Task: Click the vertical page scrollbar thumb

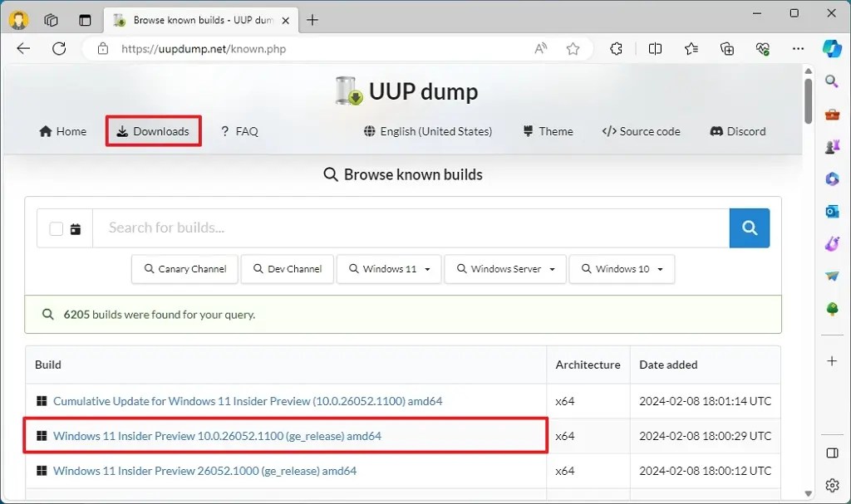Action: [x=808, y=101]
